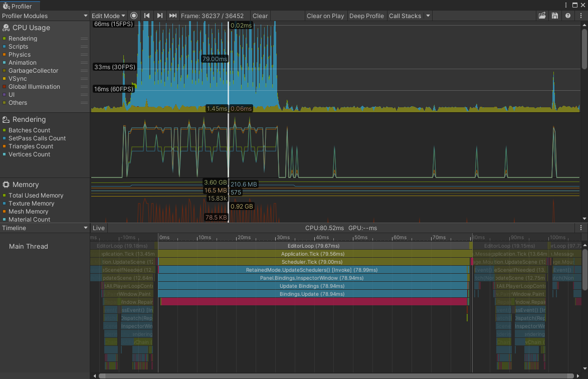Open the Timeline view dropdown
Viewport: 588px width, 379px height.
click(45, 228)
